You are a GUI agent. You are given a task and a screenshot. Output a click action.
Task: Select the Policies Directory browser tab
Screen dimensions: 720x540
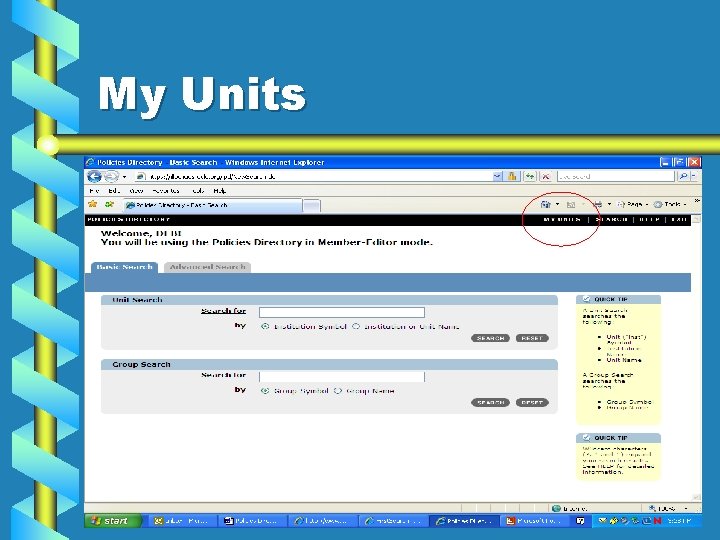[213, 205]
